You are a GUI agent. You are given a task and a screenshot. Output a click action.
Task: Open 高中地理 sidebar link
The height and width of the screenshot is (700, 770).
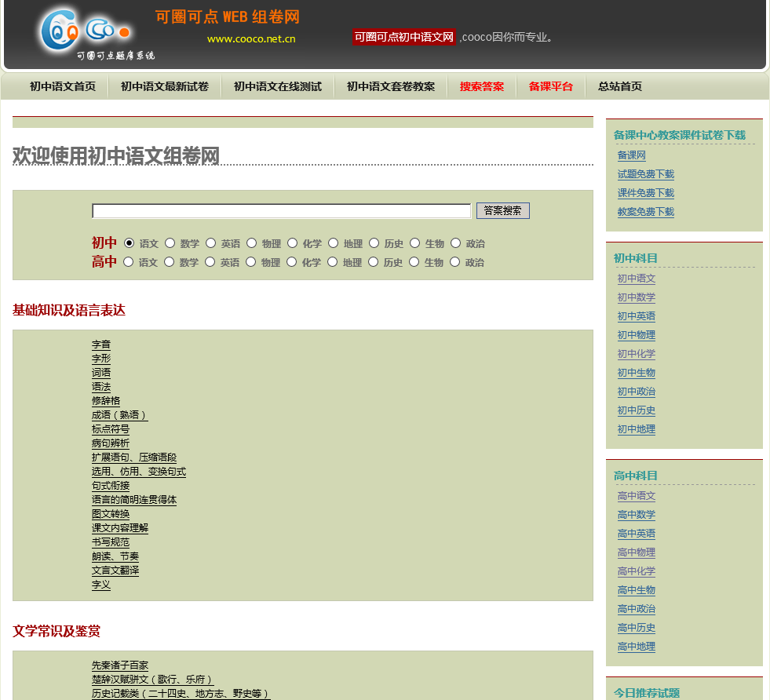point(637,647)
